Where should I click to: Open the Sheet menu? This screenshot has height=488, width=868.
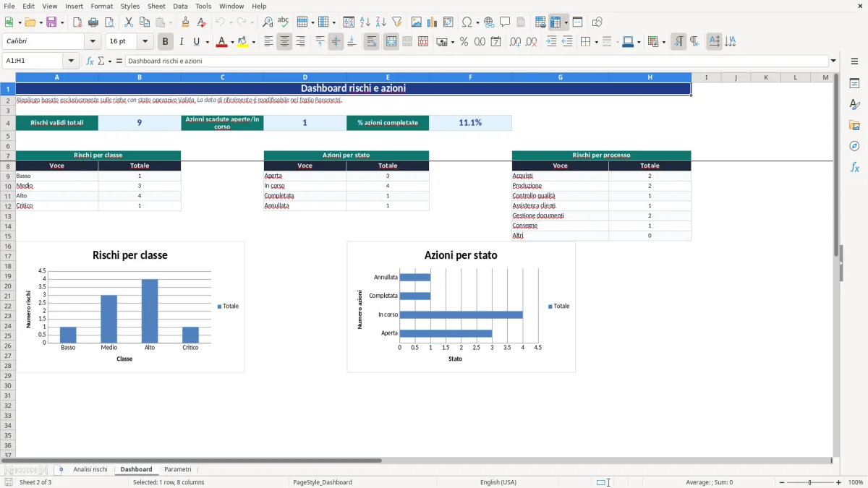156,6
